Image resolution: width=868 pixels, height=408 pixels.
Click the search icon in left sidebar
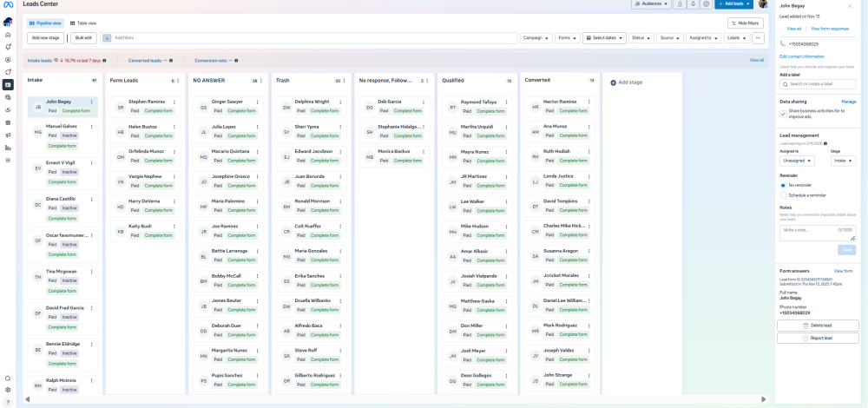(x=8, y=378)
